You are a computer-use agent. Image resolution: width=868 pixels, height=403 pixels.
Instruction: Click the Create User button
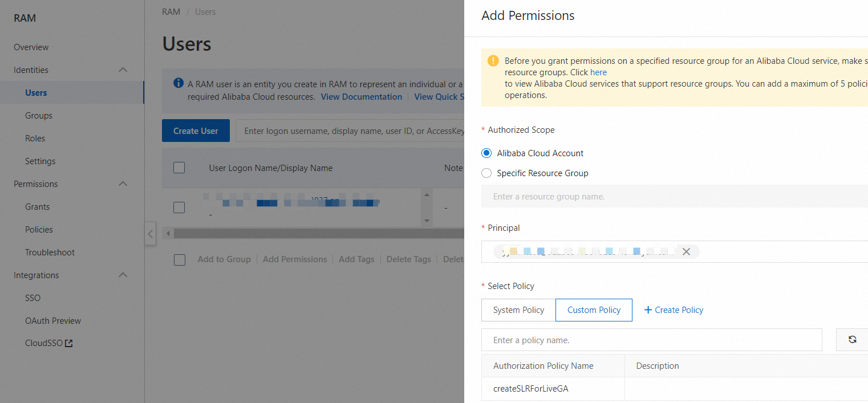pyautogui.click(x=196, y=131)
